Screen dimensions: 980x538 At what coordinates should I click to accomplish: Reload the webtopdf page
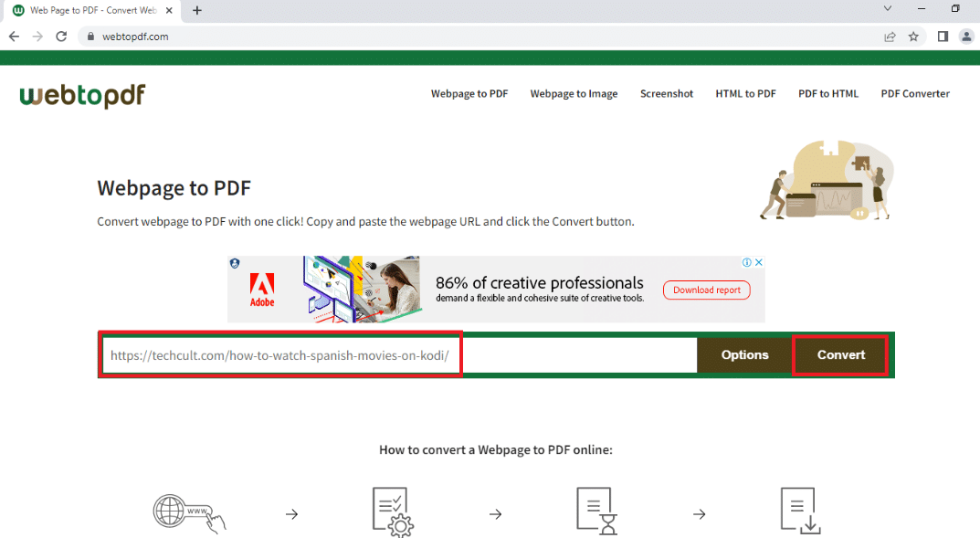pos(60,37)
